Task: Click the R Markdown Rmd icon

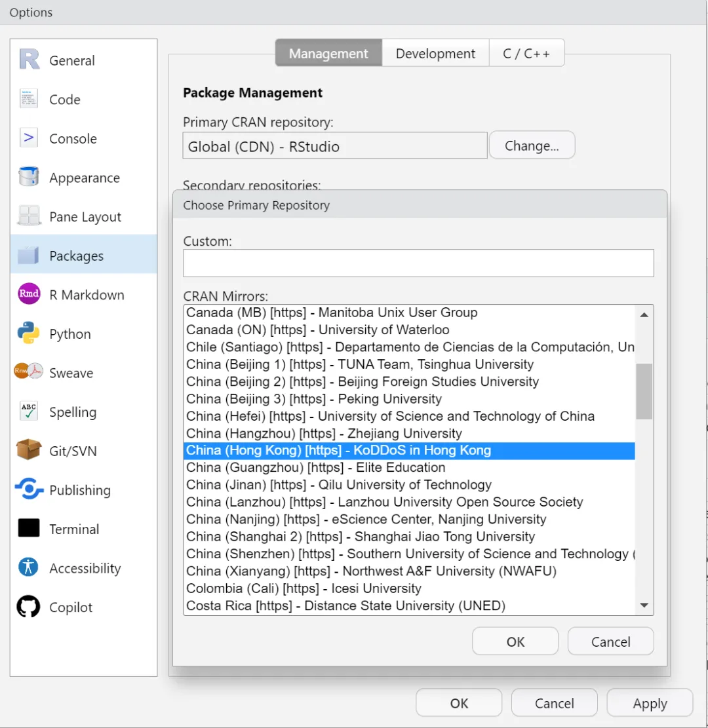Action: tap(29, 294)
